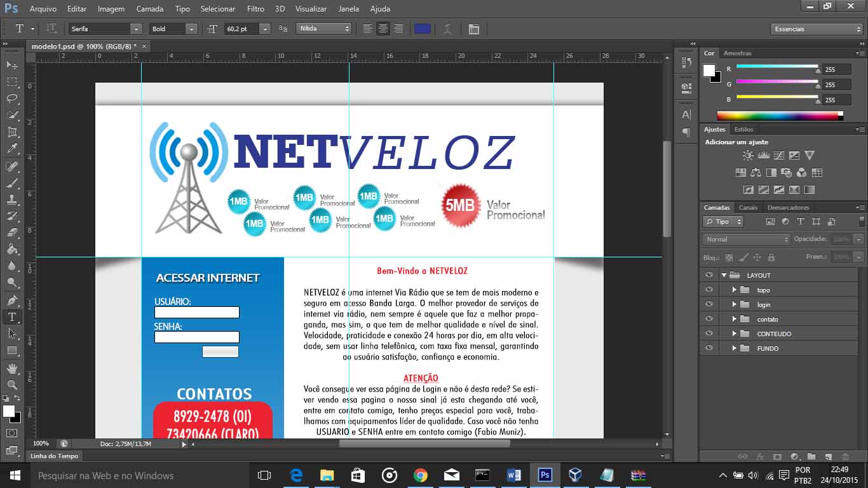This screenshot has width=868, height=488.
Task: Select the Lasso tool
Action: (12, 98)
